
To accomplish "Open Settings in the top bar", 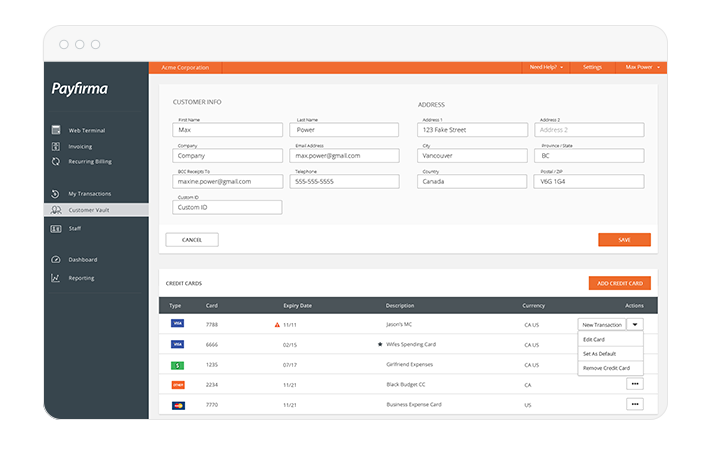I will tap(592, 67).
